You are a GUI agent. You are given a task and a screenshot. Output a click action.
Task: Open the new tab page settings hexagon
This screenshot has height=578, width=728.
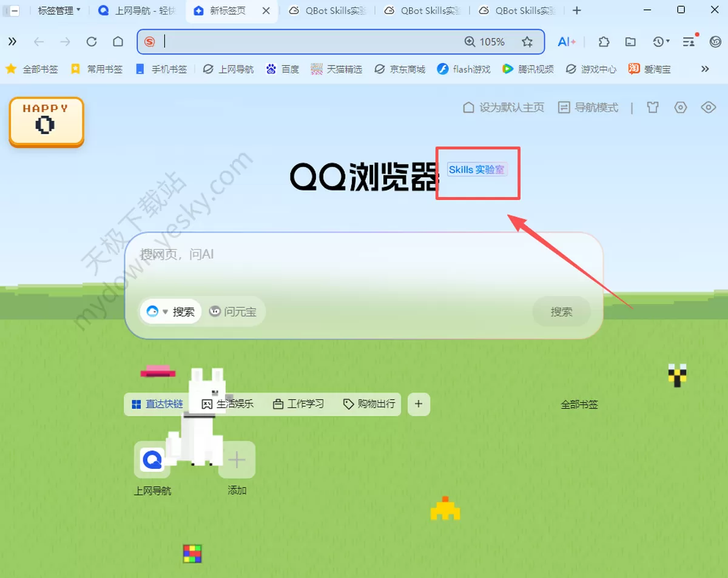click(x=681, y=107)
